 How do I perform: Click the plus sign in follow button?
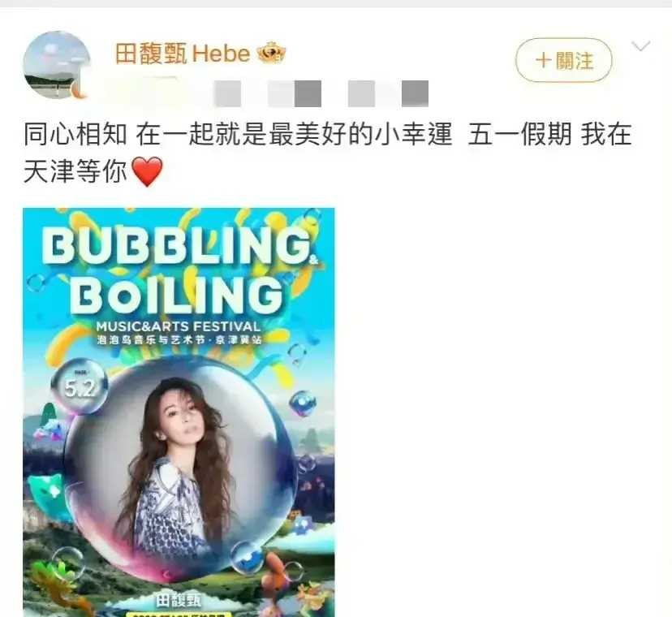pos(544,60)
